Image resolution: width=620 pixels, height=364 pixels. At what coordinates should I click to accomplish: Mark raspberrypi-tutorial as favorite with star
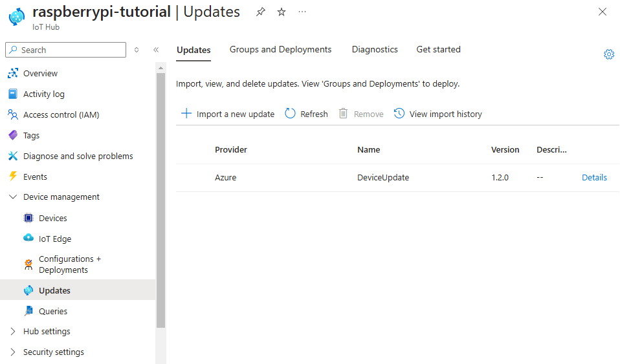(282, 12)
